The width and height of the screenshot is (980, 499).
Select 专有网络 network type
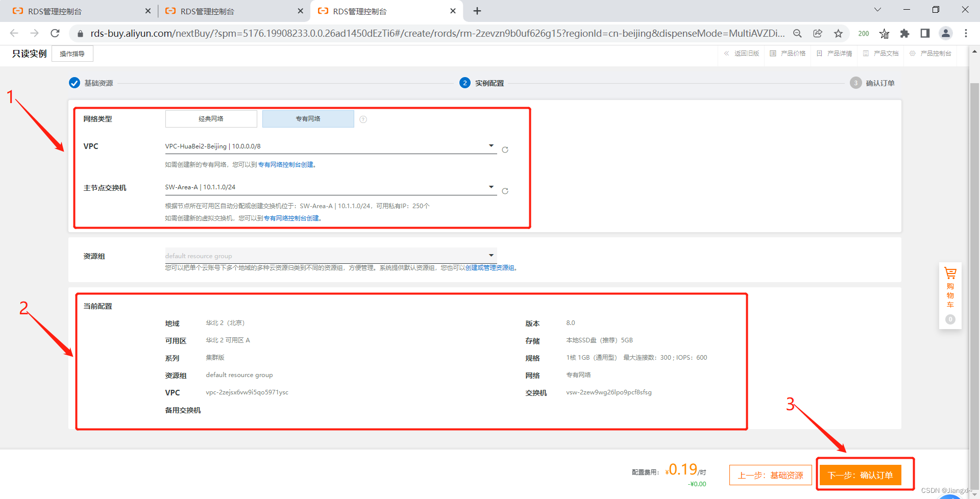pyautogui.click(x=308, y=119)
